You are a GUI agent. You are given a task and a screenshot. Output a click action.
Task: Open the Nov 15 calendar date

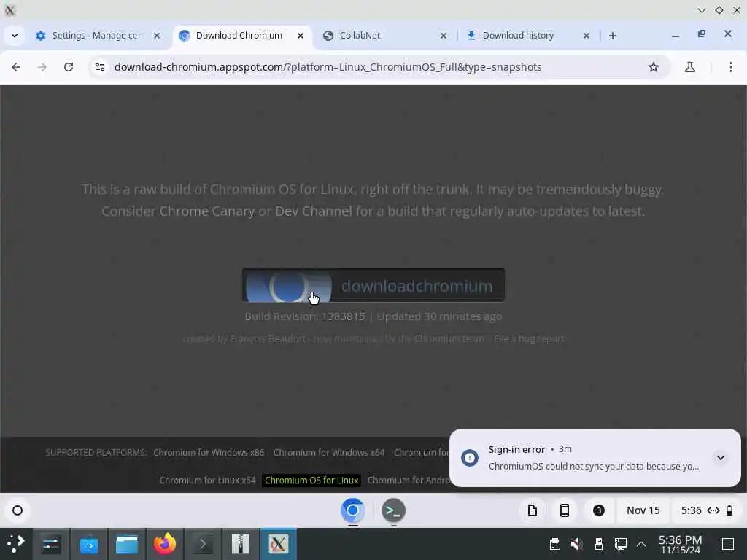[x=643, y=510]
